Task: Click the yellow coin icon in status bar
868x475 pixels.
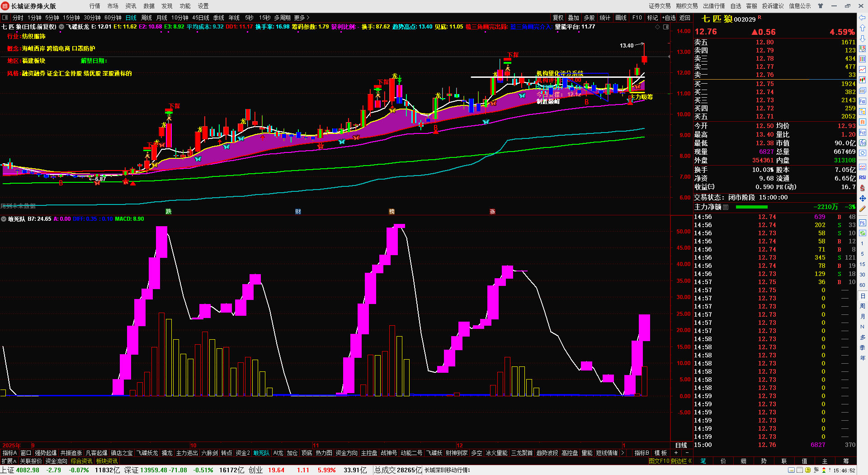Action: 808,470
